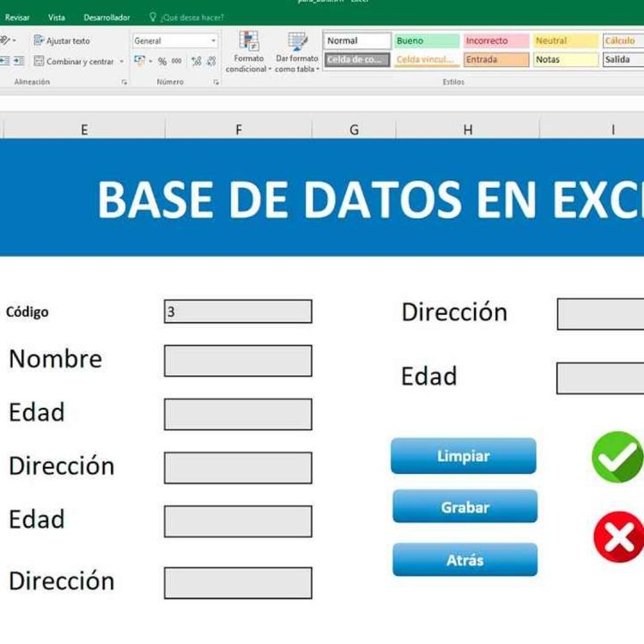Screen dimensions: 644x644
Task: Open Número dialog launcher
Action: pyautogui.click(x=216, y=82)
